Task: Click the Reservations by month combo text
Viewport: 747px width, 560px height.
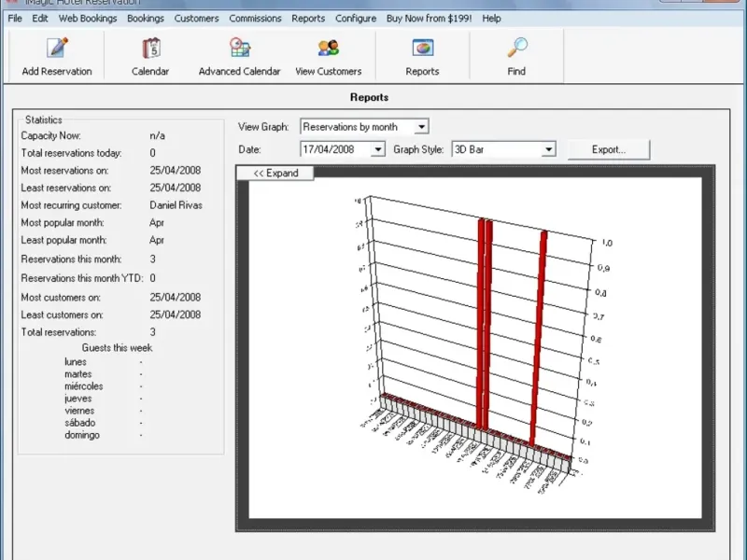Action: coord(350,127)
